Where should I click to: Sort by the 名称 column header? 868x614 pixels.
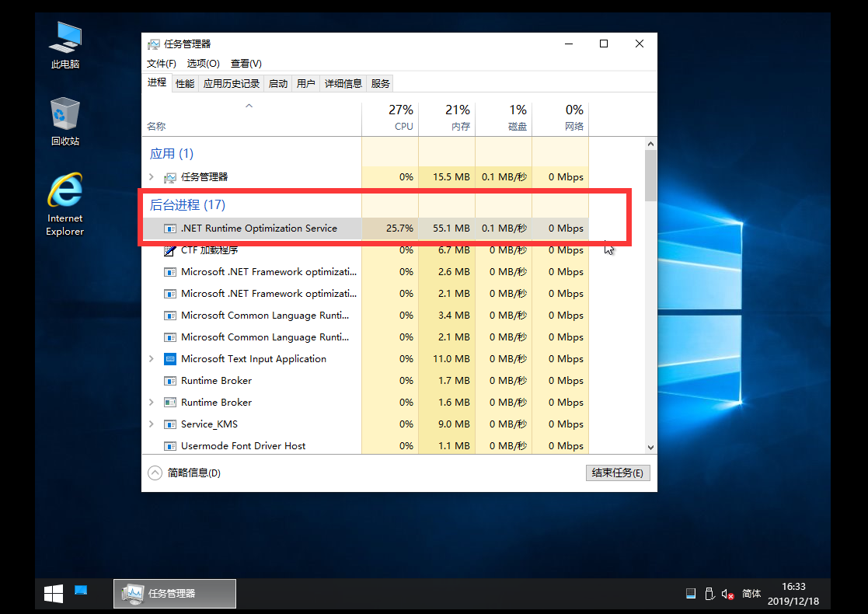click(x=251, y=118)
